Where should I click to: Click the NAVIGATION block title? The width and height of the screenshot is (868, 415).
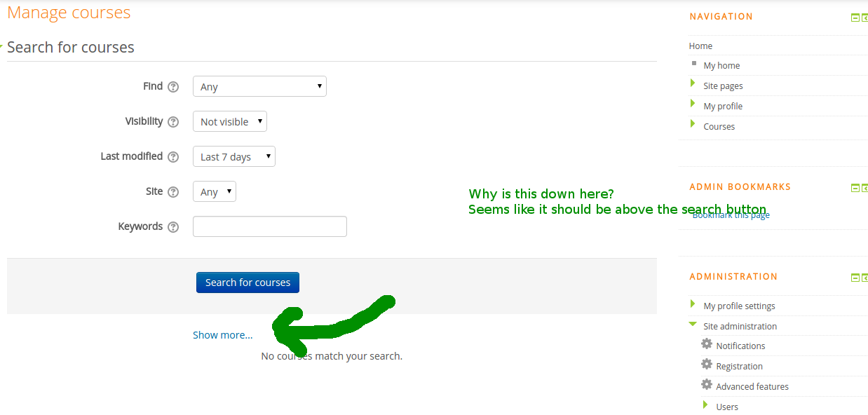pyautogui.click(x=721, y=17)
